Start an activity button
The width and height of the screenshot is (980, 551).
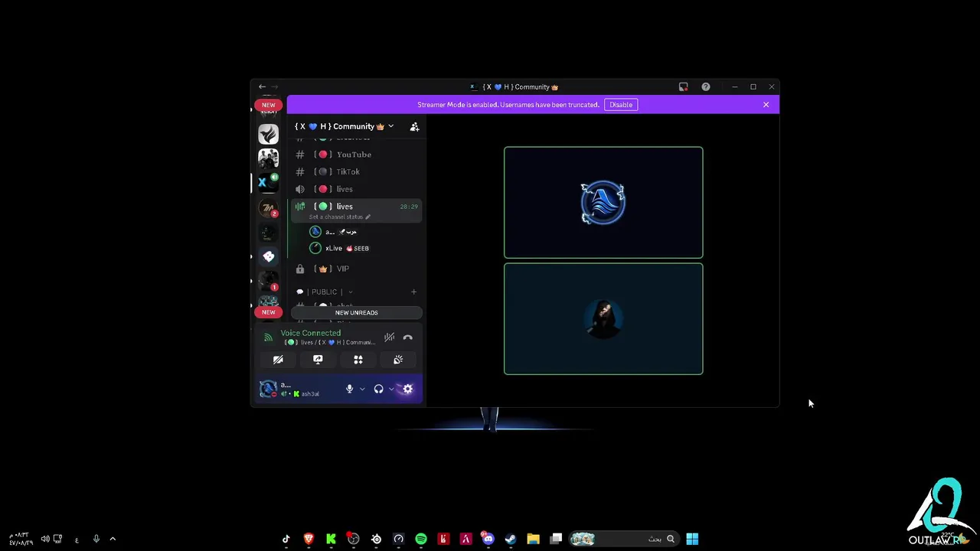[358, 360]
